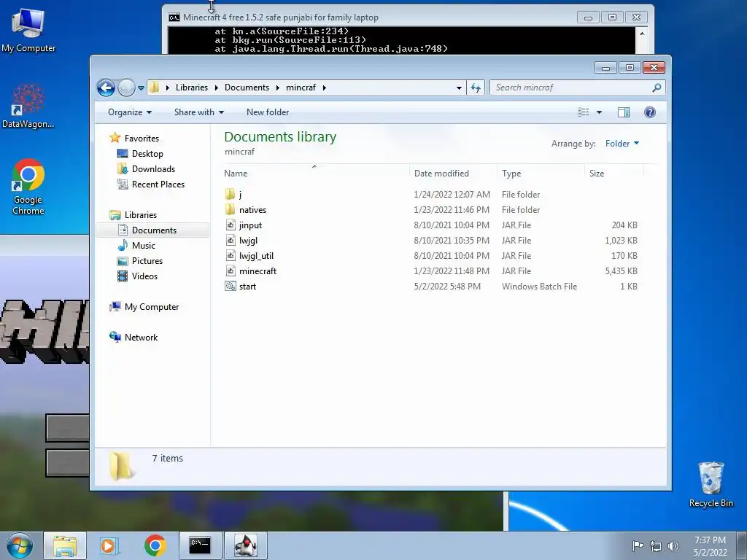Viewport: 747px width, 560px height.
Task: Click the Libraries breadcrumb in address bar
Action: 192,87
